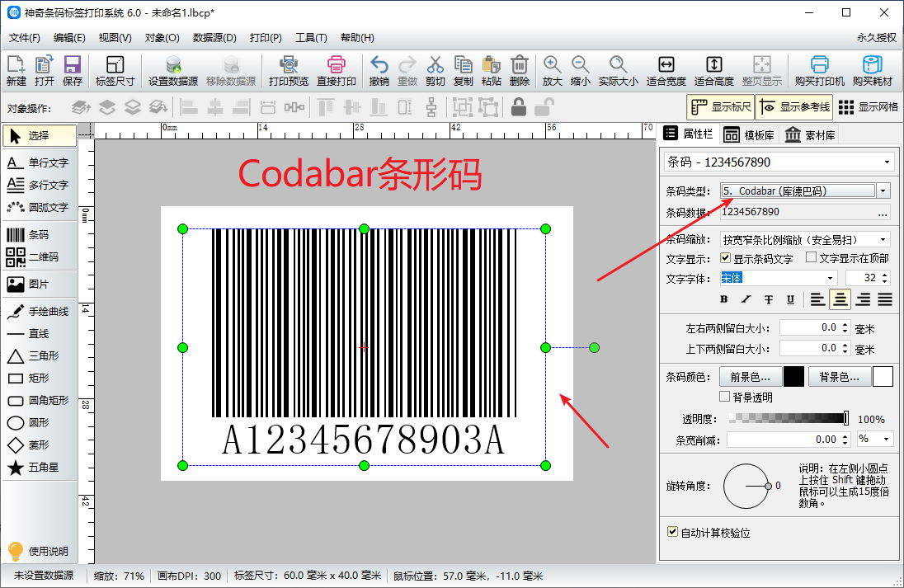Open the 数据源(D) menu
This screenshot has height=588, width=904.
click(214, 38)
